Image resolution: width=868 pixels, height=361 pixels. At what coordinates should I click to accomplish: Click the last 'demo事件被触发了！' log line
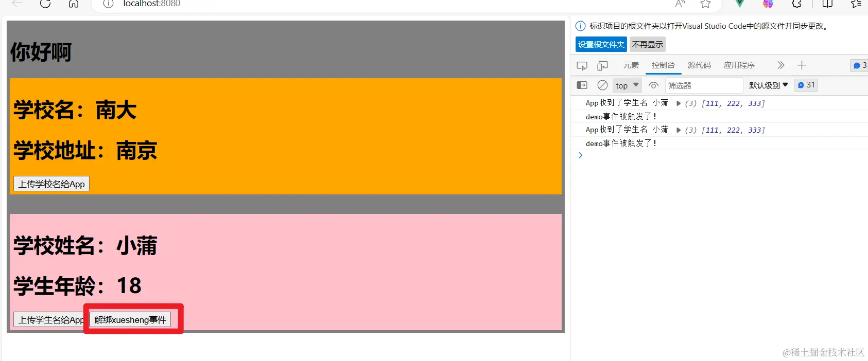pos(621,143)
